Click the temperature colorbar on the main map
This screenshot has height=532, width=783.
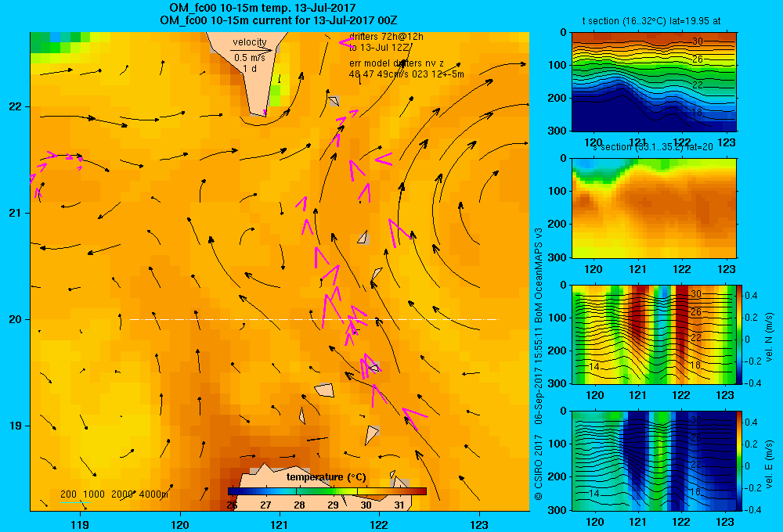(x=327, y=491)
